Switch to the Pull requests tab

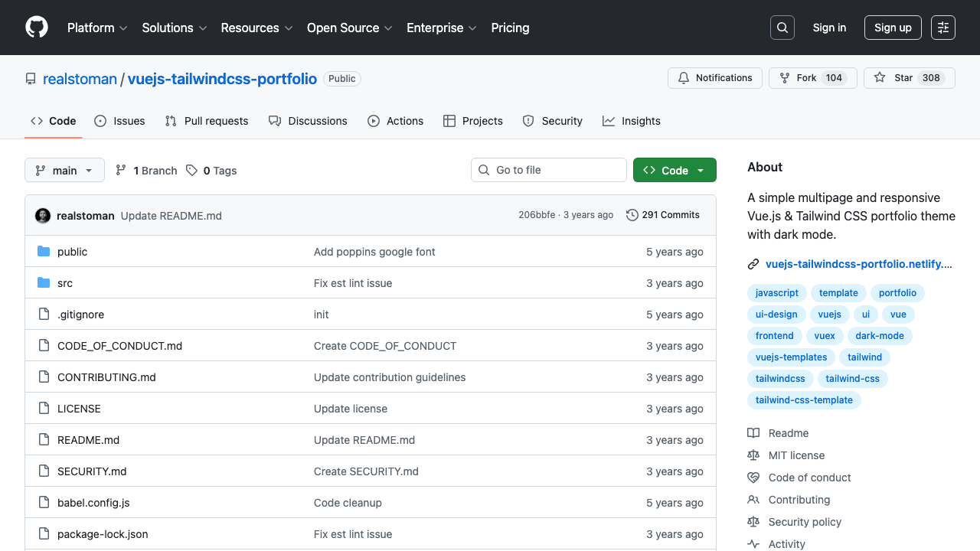(206, 121)
